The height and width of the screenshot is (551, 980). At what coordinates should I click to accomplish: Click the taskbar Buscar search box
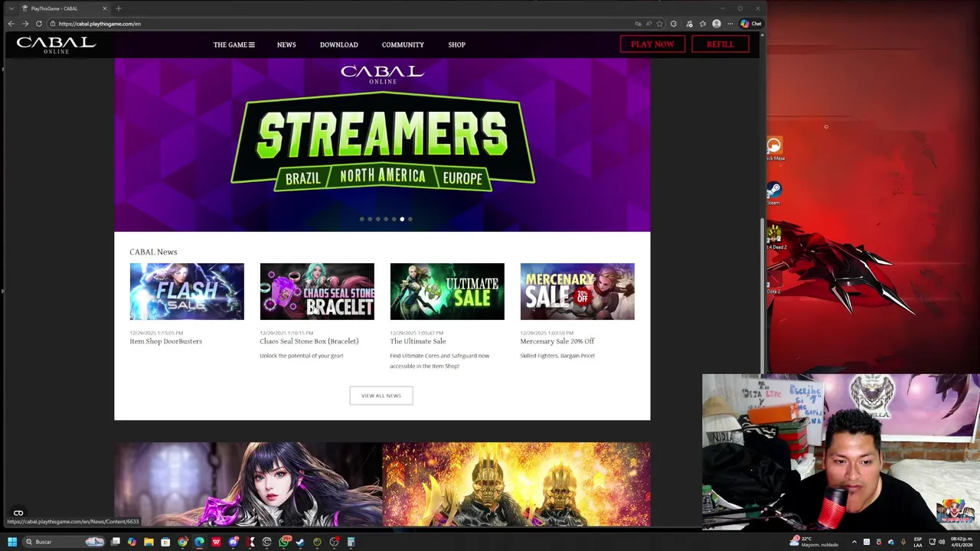(64, 542)
